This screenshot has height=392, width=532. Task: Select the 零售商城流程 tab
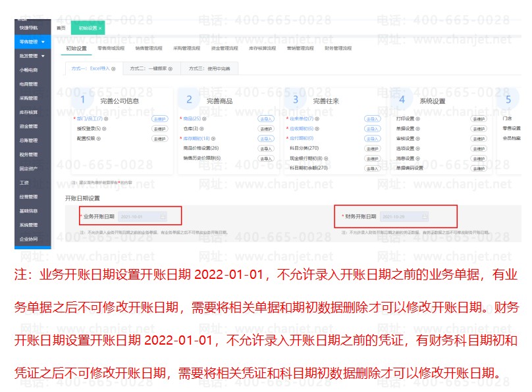click(x=111, y=49)
